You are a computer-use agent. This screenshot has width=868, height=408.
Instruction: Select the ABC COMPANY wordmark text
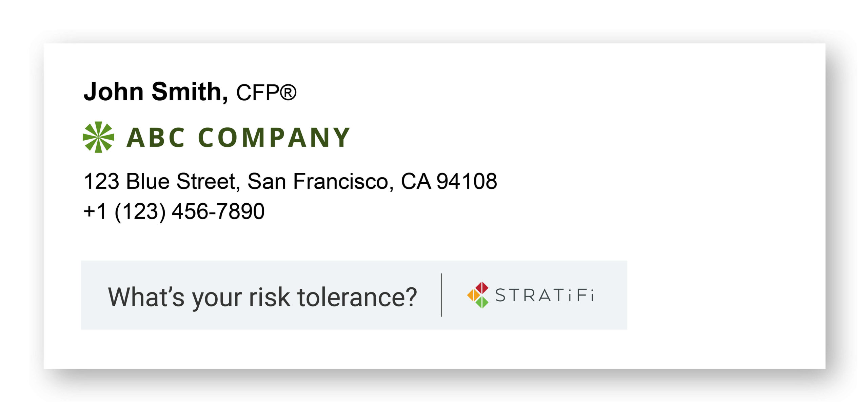click(238, 138)
